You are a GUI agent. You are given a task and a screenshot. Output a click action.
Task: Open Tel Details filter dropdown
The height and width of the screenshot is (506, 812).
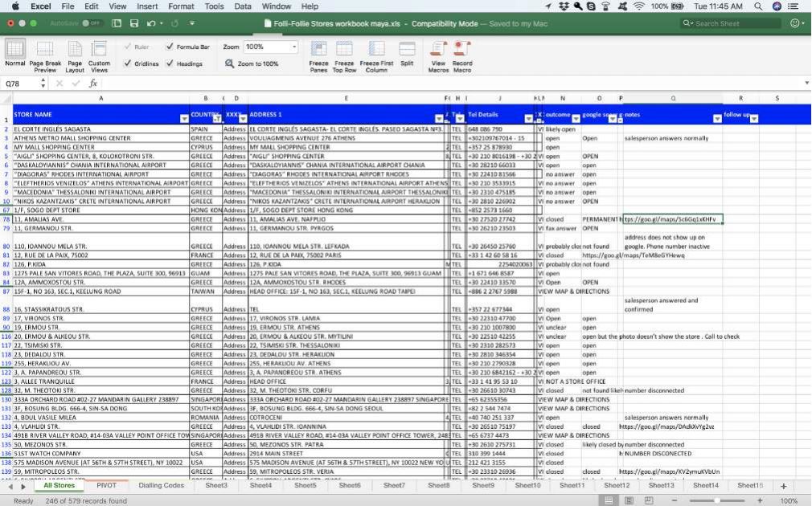pos(528,119)
